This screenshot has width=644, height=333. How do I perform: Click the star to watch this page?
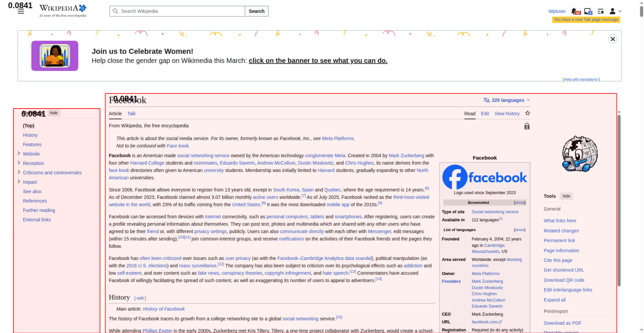[527, 113]
